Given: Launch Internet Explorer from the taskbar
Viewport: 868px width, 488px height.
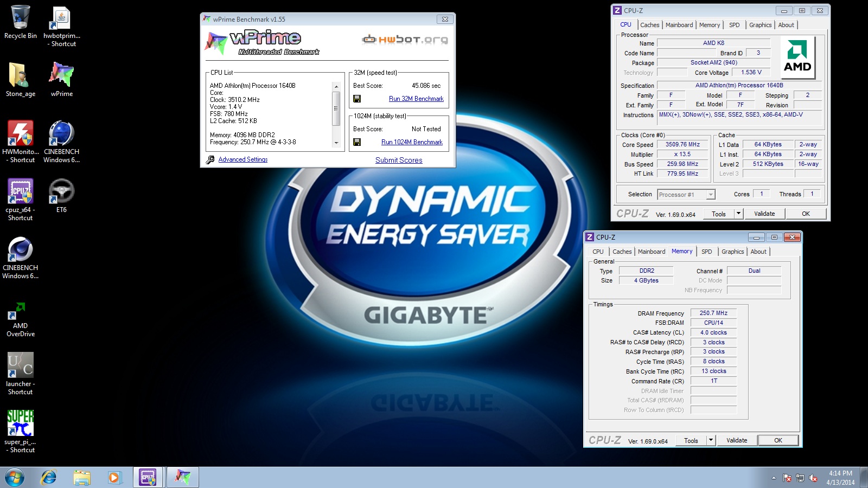Looking at the screenshot, I should click(49, 478).
